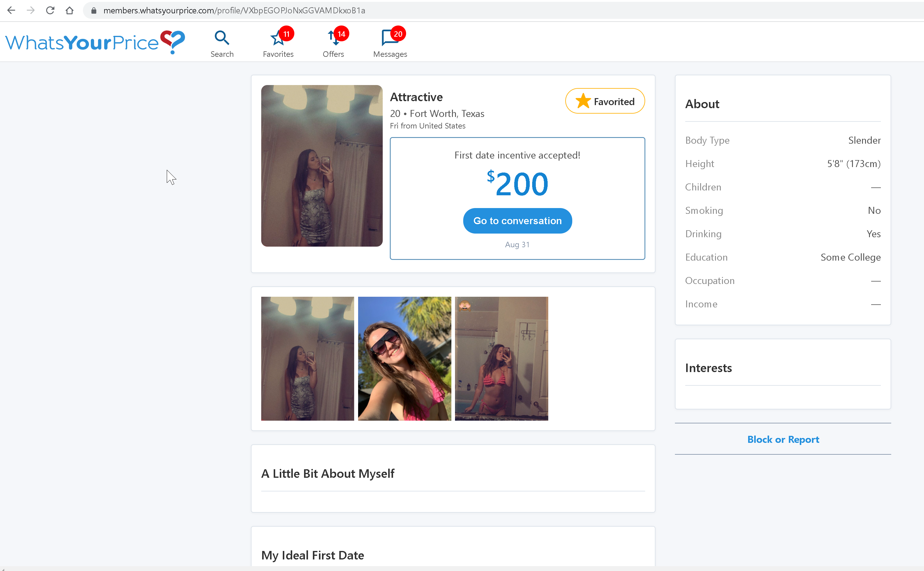The image size is (924, 571).
Task: Click the browser back arrow
Action: 11,10
